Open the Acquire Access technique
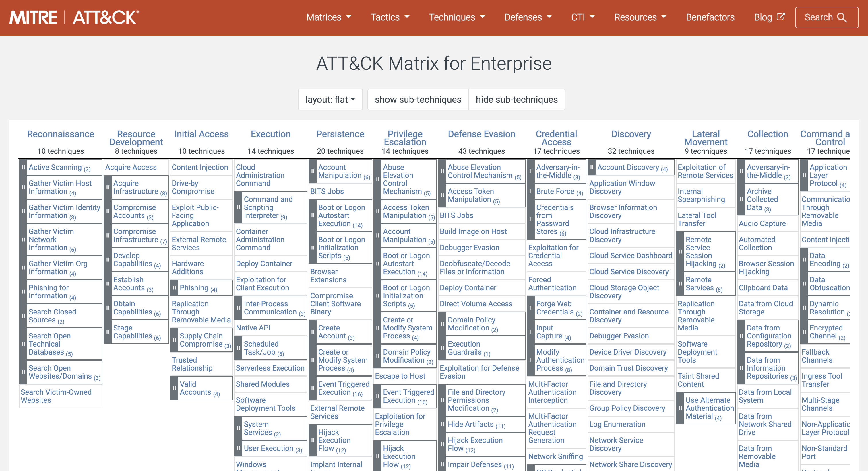The image size is (868, 471). pos(131,167)
